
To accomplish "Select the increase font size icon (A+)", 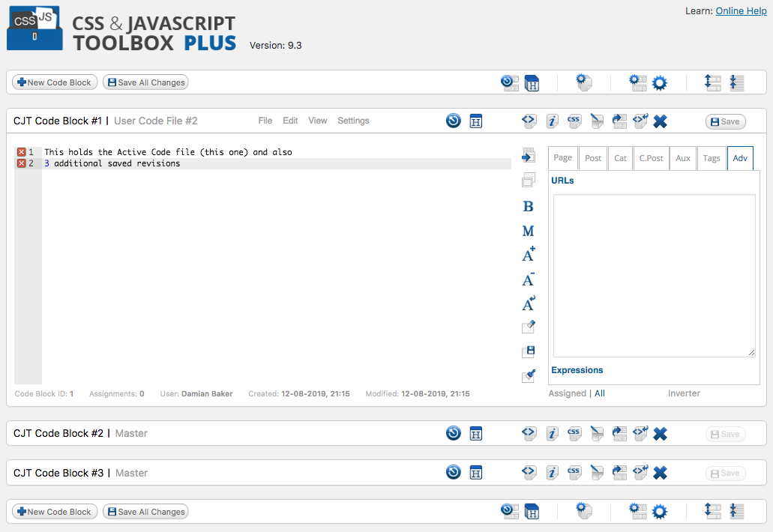I will click(x=528, y=255).
